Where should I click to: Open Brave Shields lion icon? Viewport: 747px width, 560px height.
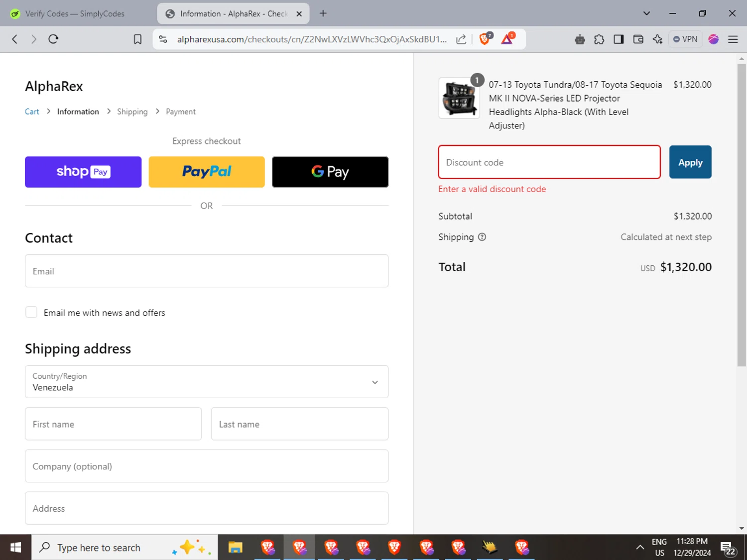pyautogui.click(x=485, y=39)
